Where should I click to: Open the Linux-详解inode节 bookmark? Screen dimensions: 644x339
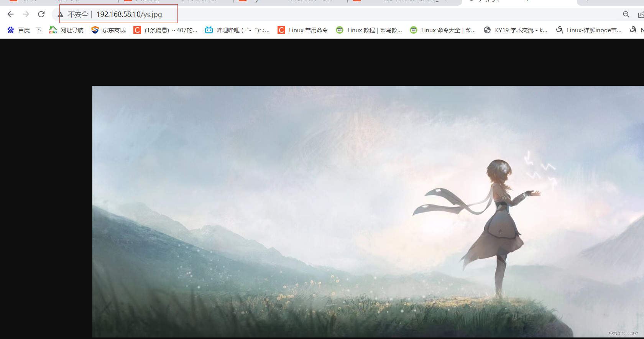pos(588,30)
